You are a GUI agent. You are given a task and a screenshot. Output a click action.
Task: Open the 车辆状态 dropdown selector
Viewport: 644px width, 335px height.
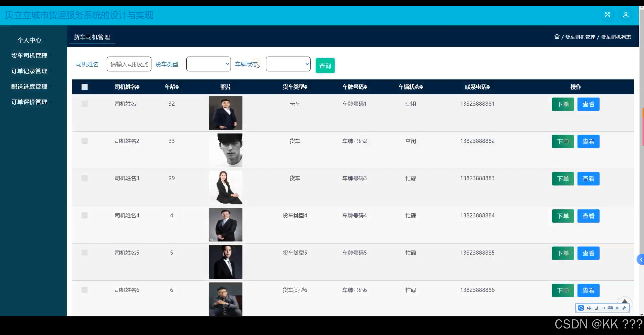point(288,64)
